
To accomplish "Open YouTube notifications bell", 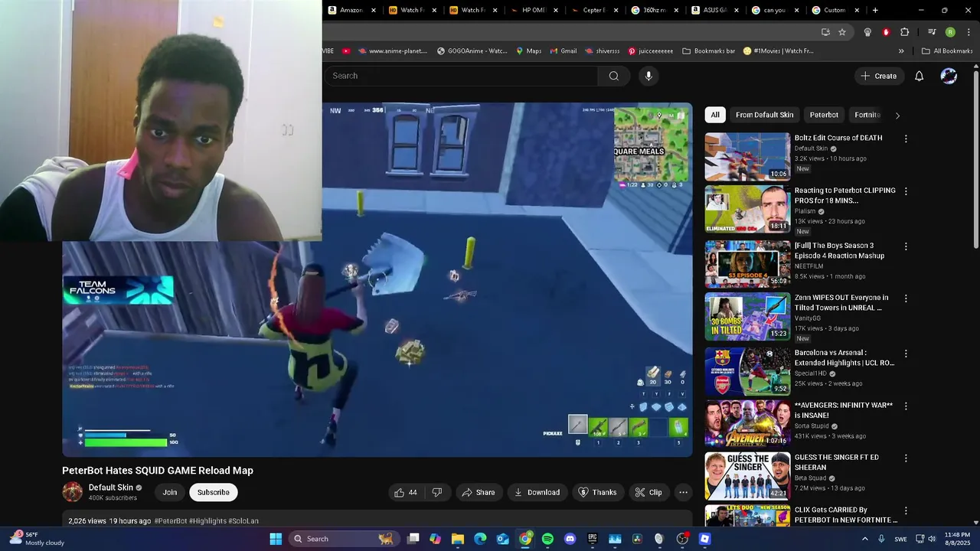I will click(919, 76).
